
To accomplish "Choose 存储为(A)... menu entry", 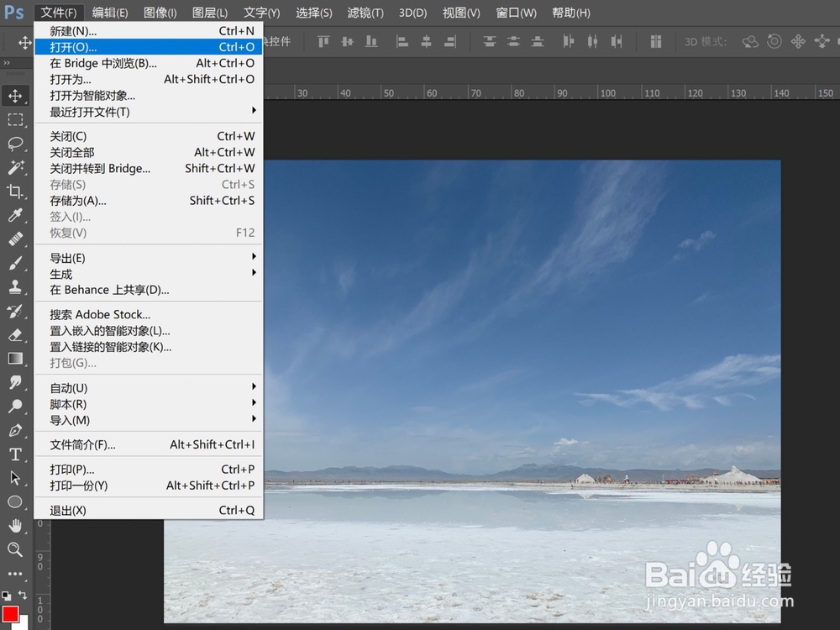I will click(149, 201).
